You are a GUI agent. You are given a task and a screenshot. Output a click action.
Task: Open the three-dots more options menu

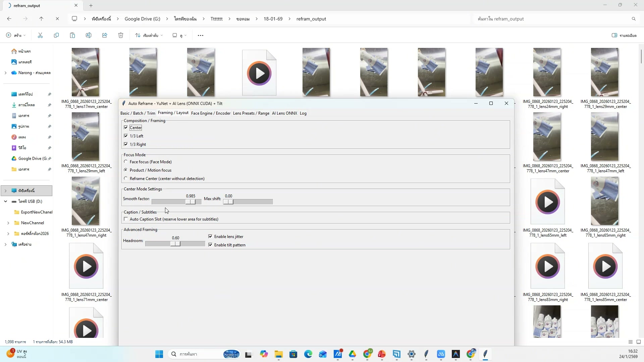tap(201, 35)
